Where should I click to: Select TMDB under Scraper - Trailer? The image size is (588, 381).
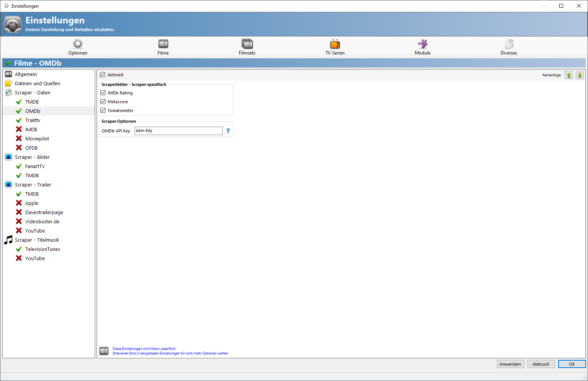pos(32,194)
